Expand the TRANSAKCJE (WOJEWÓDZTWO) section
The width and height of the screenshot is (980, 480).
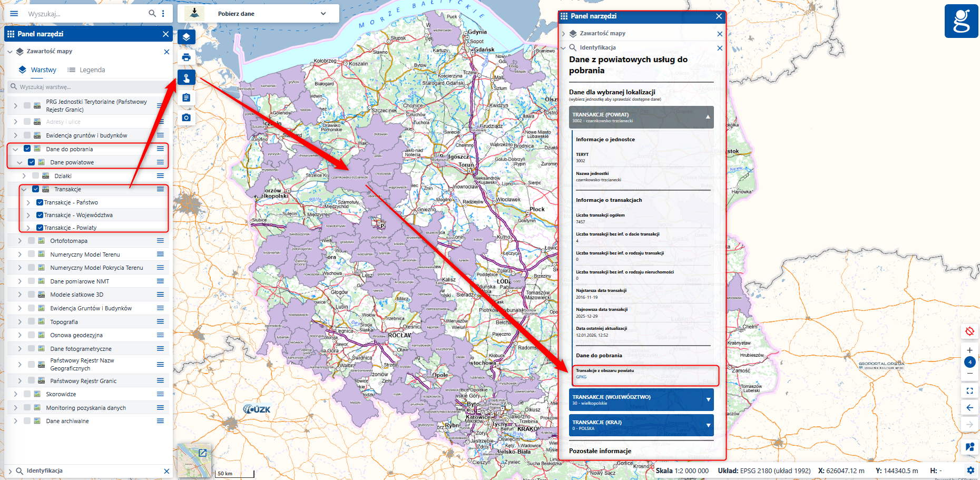[709, 399]
